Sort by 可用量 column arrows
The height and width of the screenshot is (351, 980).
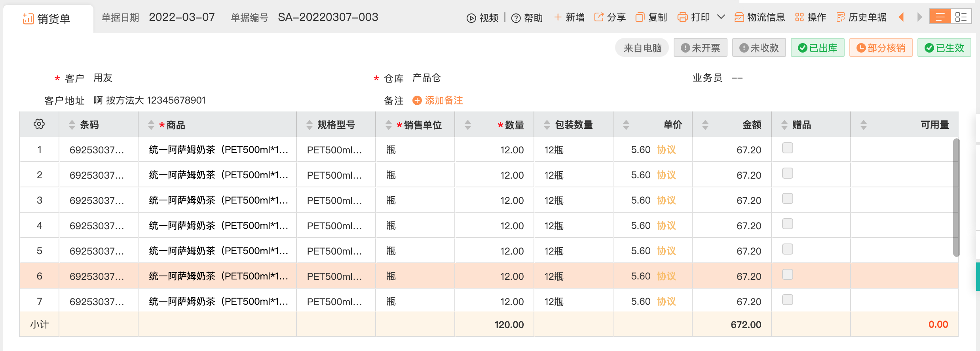pos(864,125)
